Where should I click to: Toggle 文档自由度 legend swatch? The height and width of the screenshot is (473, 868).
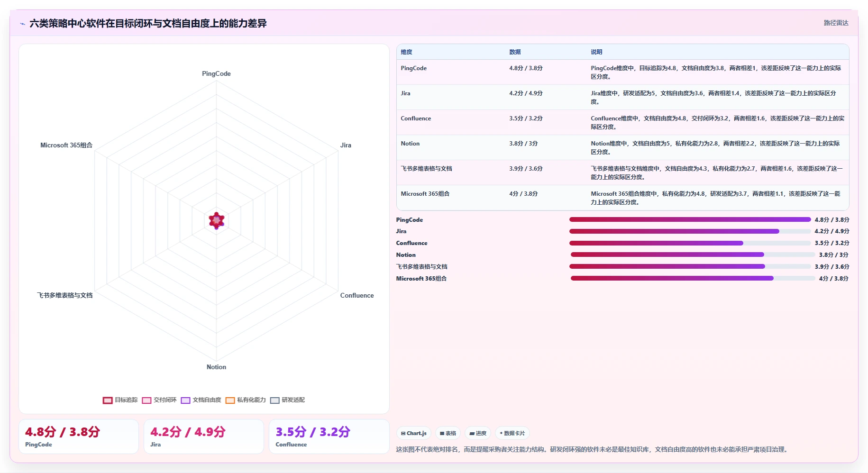(185, 400)
